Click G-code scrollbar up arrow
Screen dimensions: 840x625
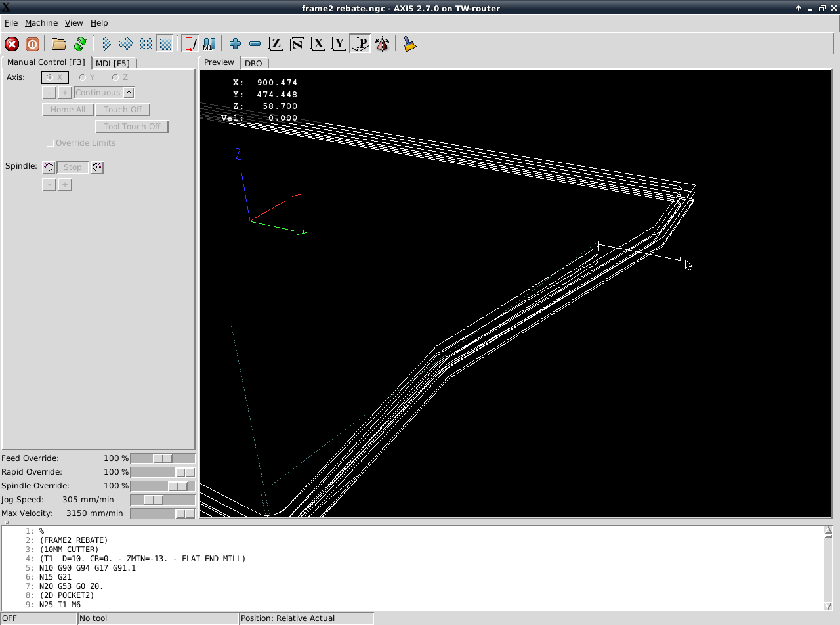828,530
